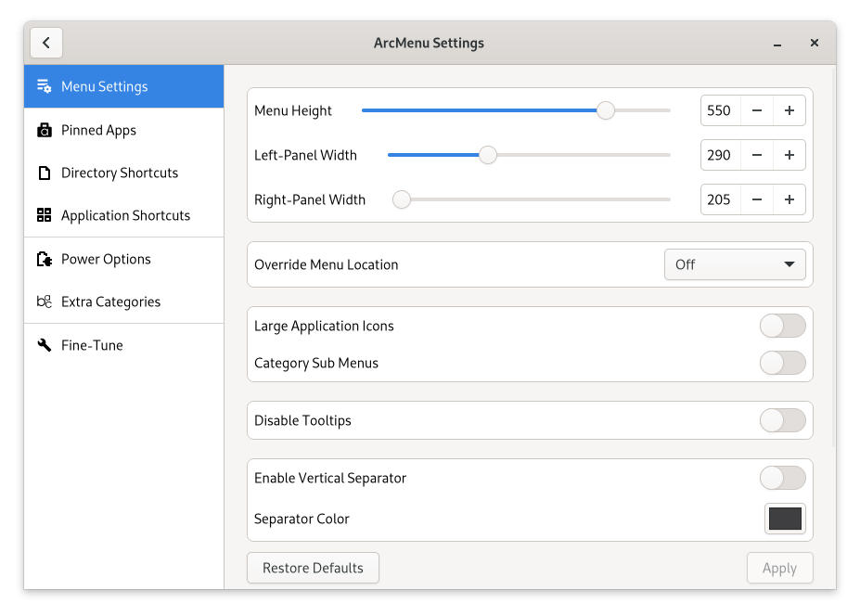Click into the Menu Height value field
The height and width of the screenshot is (616, 860).
[x=720, y=110]
